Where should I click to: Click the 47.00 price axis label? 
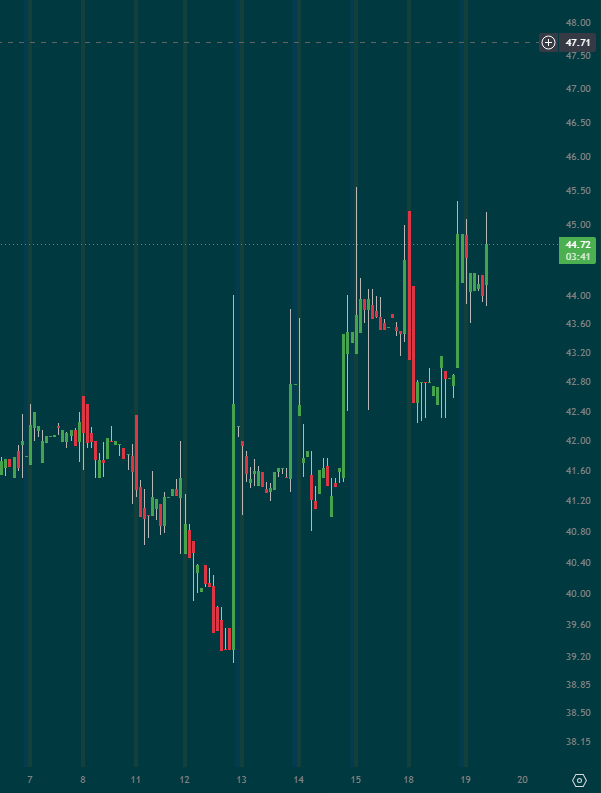coord(578,89)
